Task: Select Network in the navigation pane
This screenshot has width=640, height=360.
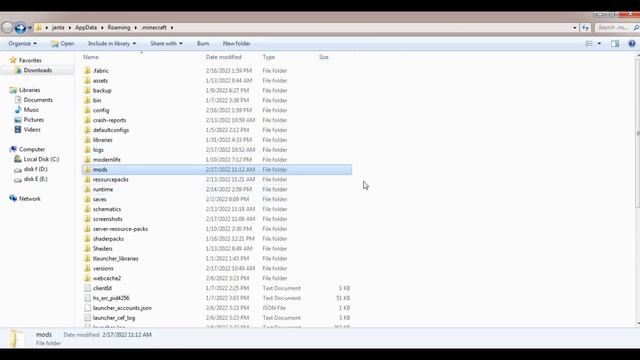Action: (25, 198)
